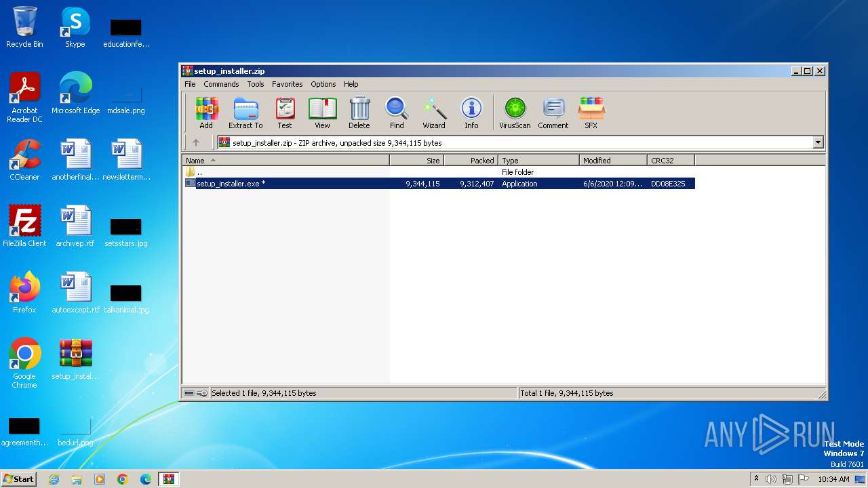Show hidden tray icons arrow
The image size is (868, 488).
click(756, 479)
